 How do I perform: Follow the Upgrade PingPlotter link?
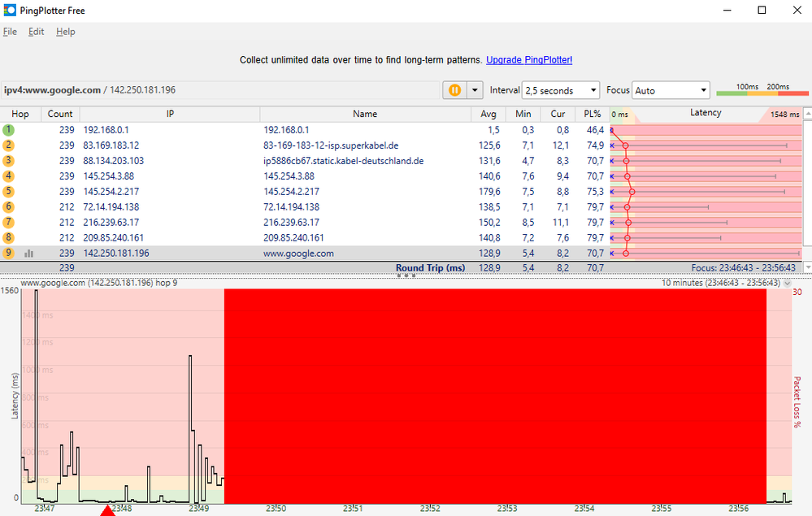click(x=528, y=59)
